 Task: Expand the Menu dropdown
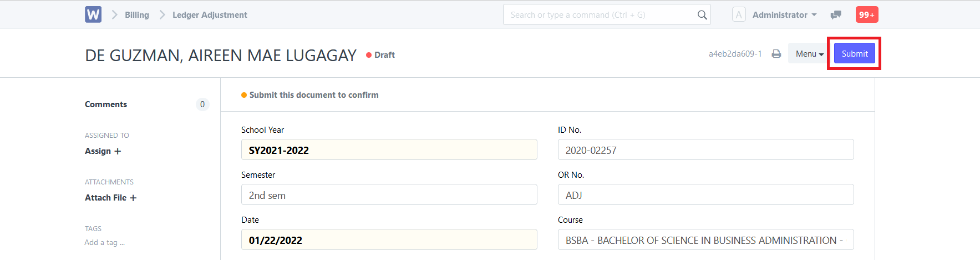click(809, 54)
